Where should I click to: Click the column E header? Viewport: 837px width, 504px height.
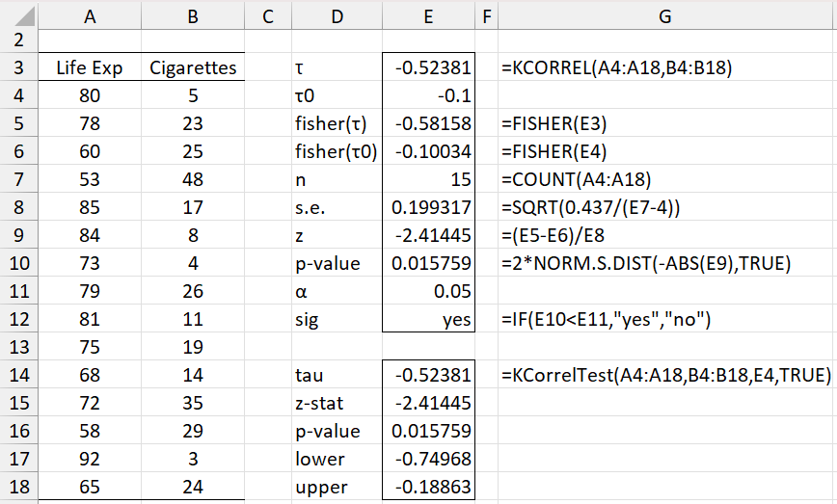pyautogui.click(x=428, y=13)
